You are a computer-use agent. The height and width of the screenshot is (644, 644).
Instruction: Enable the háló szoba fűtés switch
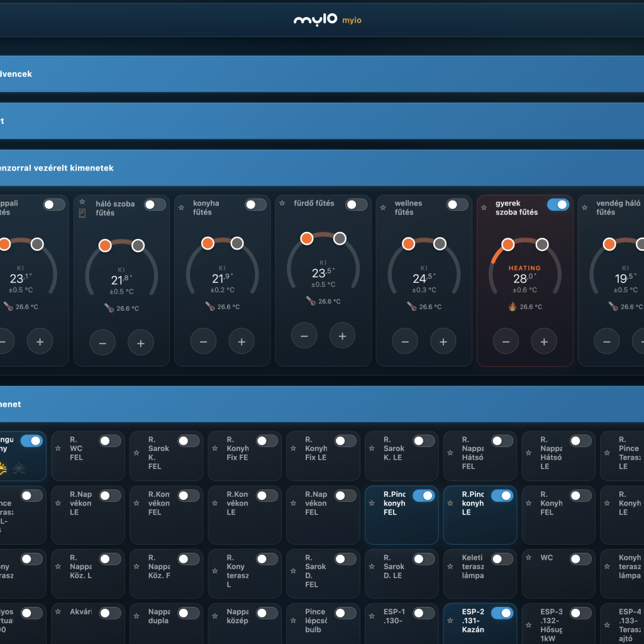(x=155, y=204)
